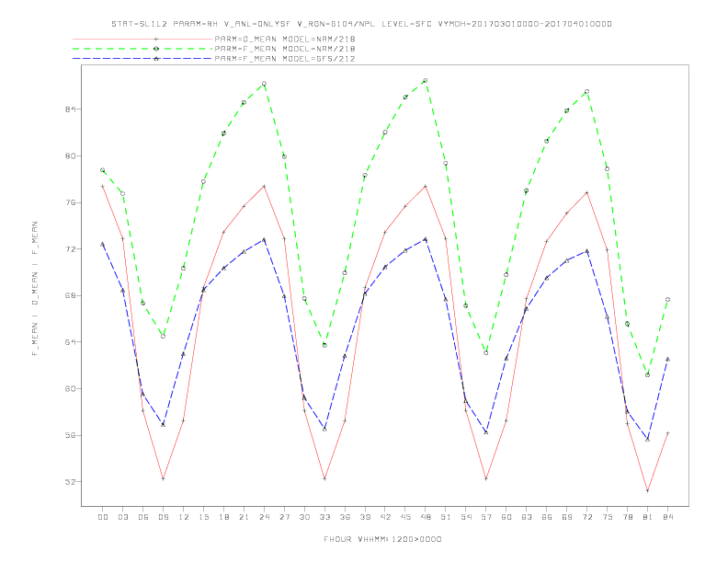The image size is (728, 563).
Task: Click y-axis tick label 80
Action: point(70,156)
